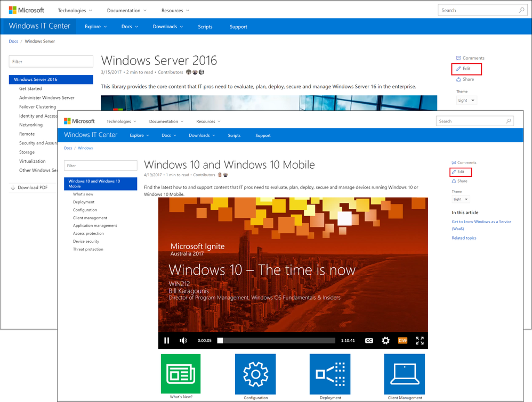Open the Light theme dropdown in the front window
Viewport: 532px width, 402px height.
(x=461, y=199)
